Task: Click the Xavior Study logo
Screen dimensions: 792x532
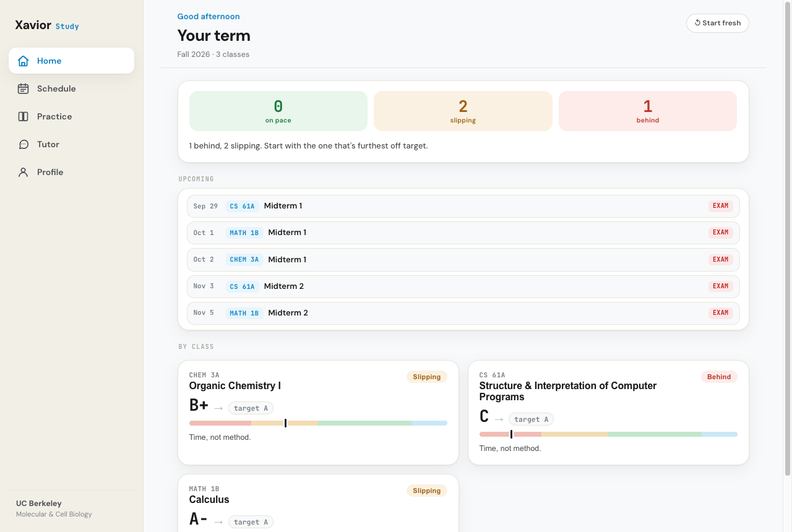Action: tap(47, 25)
